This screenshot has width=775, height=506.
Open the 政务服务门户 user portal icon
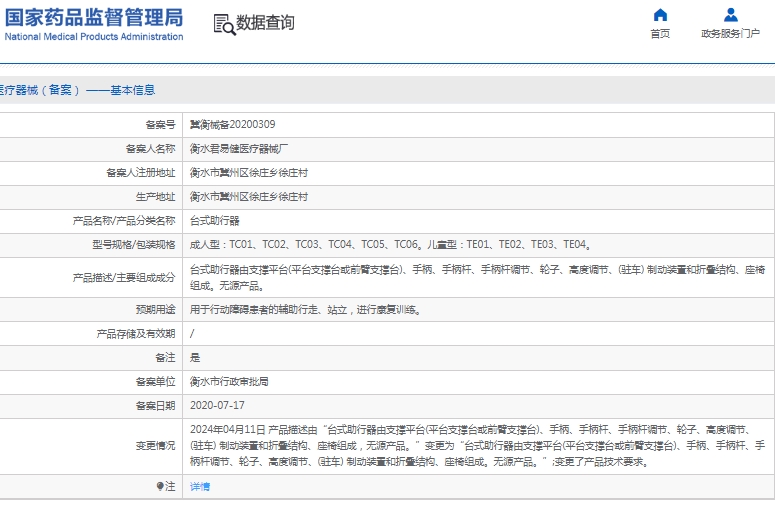[731, 15]
